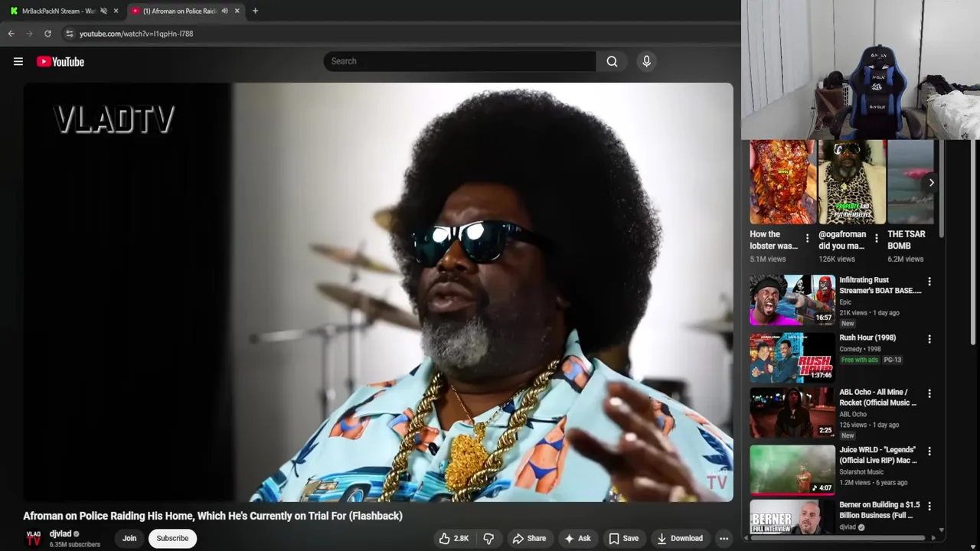
Task: Open a new browser tab with the plus icon
Action: pos(255,11)
